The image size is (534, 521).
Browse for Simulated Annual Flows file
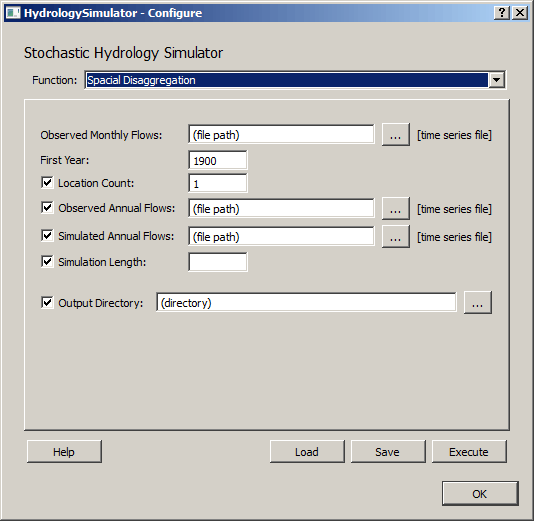tap(395, 236)
